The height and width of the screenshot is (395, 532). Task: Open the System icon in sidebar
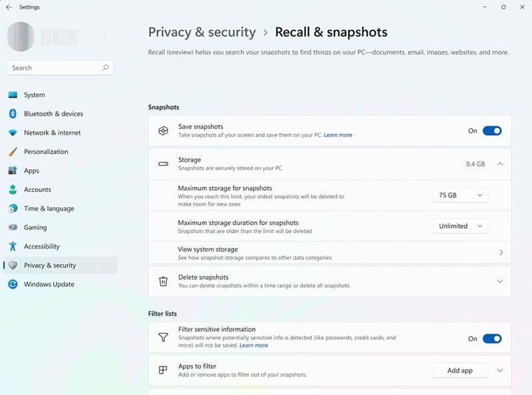(x=13, y=94)
